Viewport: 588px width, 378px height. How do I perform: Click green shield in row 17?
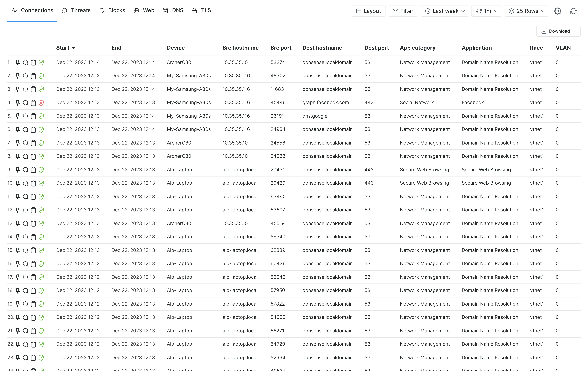coord(41,277)
